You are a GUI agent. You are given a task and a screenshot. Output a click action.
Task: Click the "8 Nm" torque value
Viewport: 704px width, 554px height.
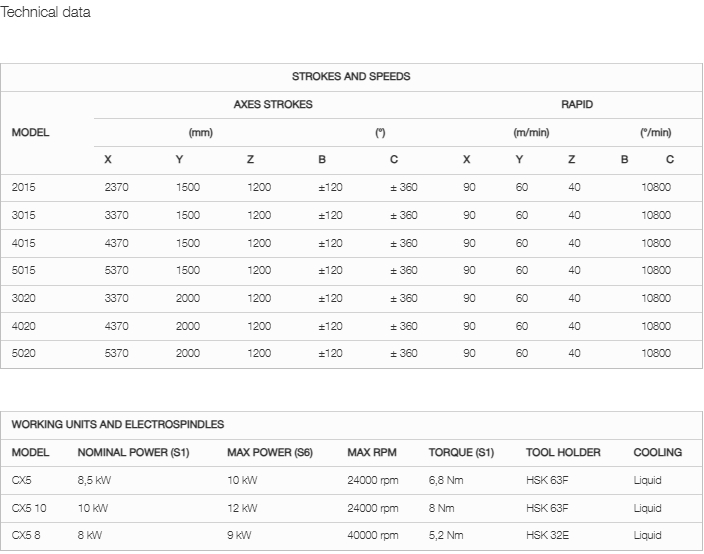(441, 508)
